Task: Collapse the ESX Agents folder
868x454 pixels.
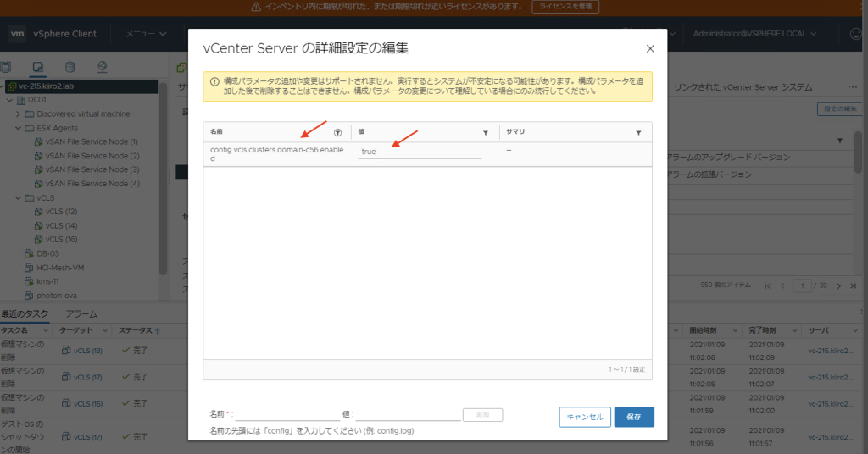Action: 19,128
